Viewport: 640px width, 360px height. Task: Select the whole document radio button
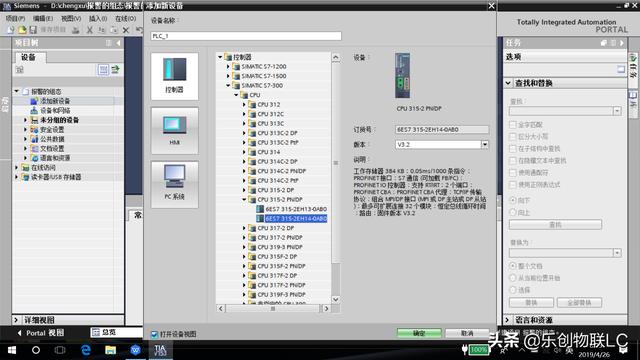513,266
